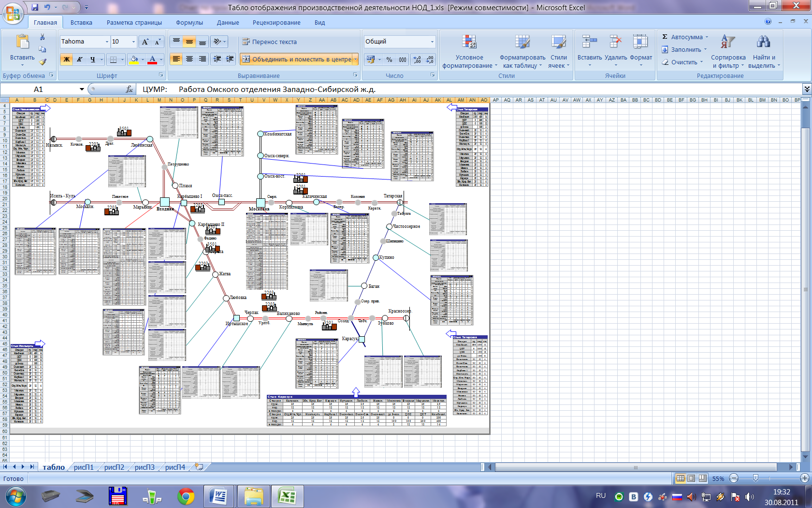Open the рисП3 sheet tab
Image resolution: width=812 pixels, height=508 pixels.
145,467
